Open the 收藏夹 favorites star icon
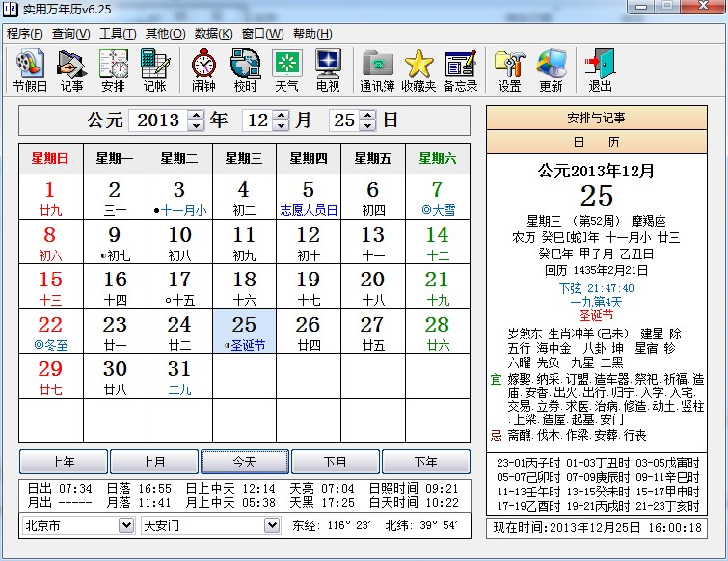Viewport: 728px width, 561px height. (x=418, y=69)
